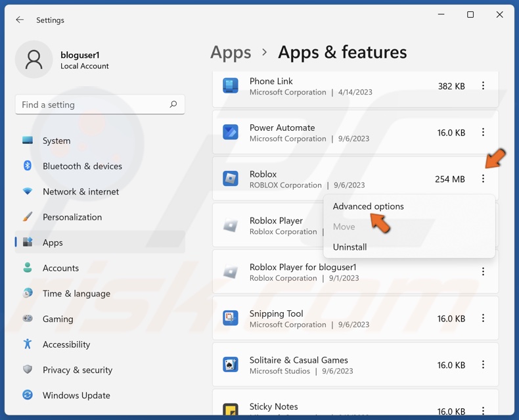
Task: Open the Gaming controller icon
Action: point(28,318)
